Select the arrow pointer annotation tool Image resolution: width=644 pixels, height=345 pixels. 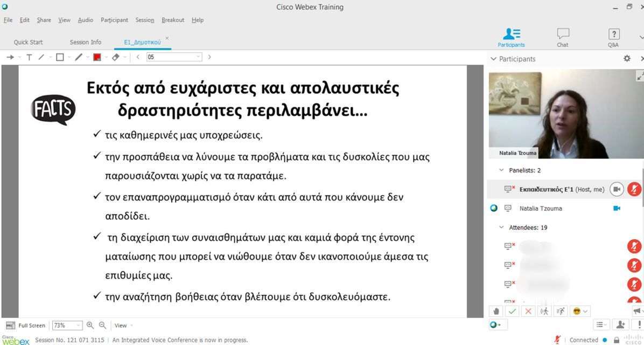coord(10,57)
